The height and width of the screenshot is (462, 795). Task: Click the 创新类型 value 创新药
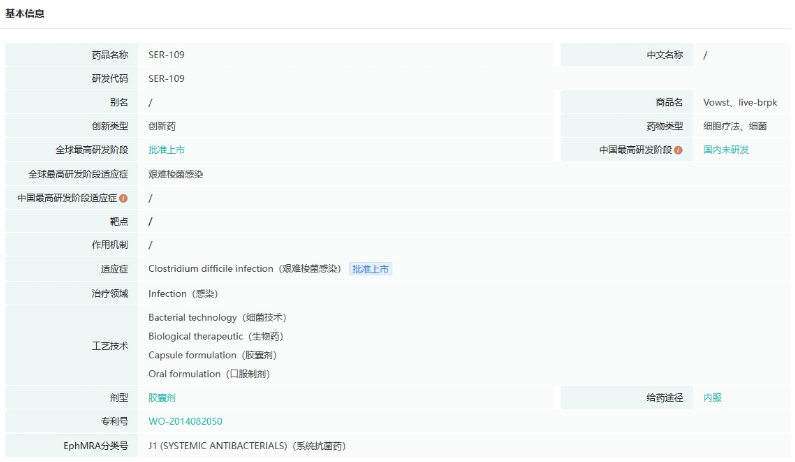[x=162, y=126]
